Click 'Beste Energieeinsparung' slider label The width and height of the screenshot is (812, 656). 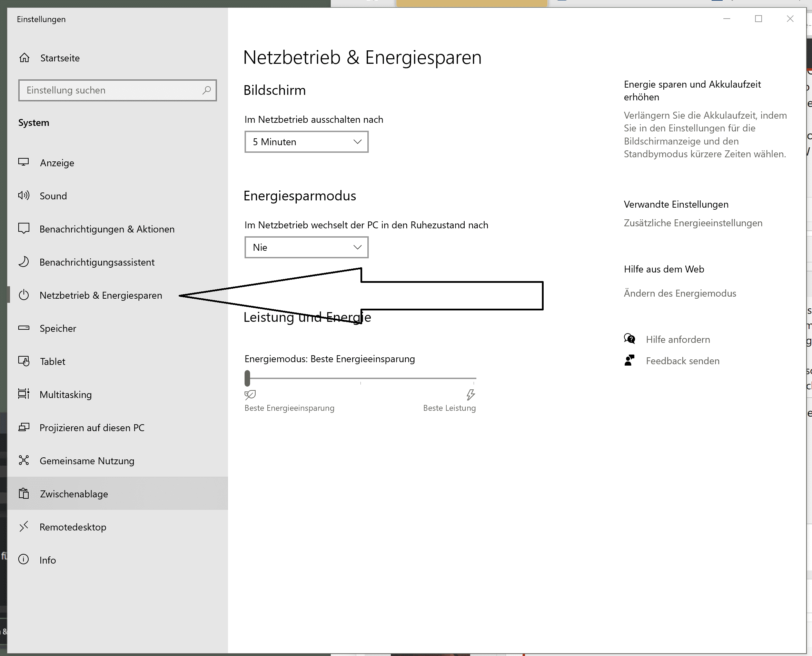click(289, 408)
